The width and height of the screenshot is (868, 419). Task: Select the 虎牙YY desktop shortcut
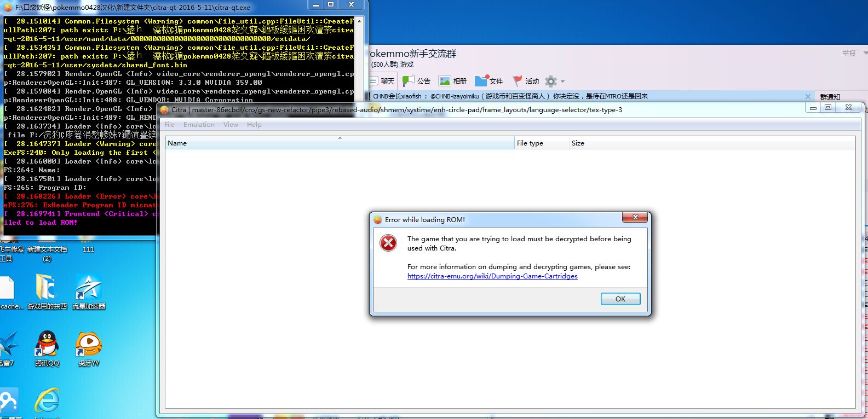[88, 348]
